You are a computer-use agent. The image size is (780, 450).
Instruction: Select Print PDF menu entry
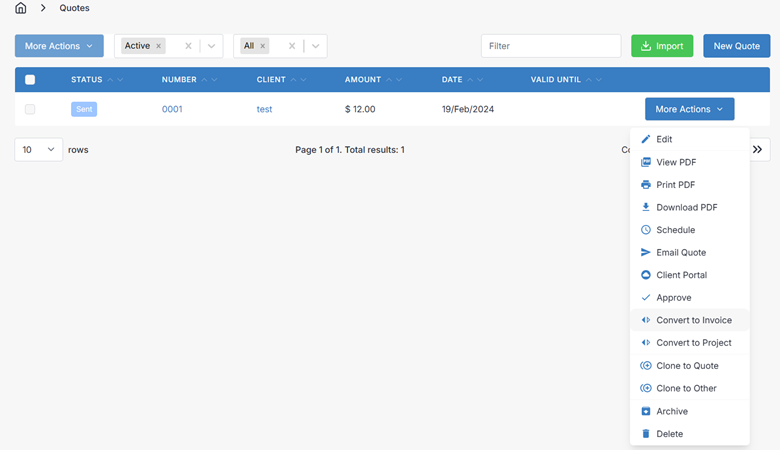(689, 184)
